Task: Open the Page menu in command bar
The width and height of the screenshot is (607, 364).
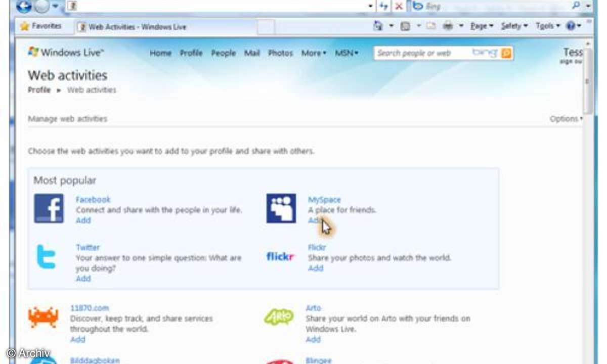Action: [x=482, y=26]
